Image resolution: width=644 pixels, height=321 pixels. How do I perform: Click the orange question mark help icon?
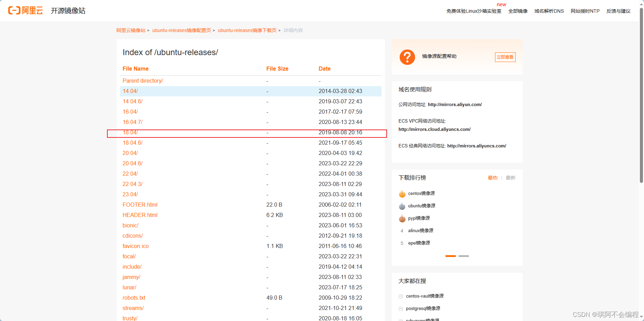(x=407, y=57)
